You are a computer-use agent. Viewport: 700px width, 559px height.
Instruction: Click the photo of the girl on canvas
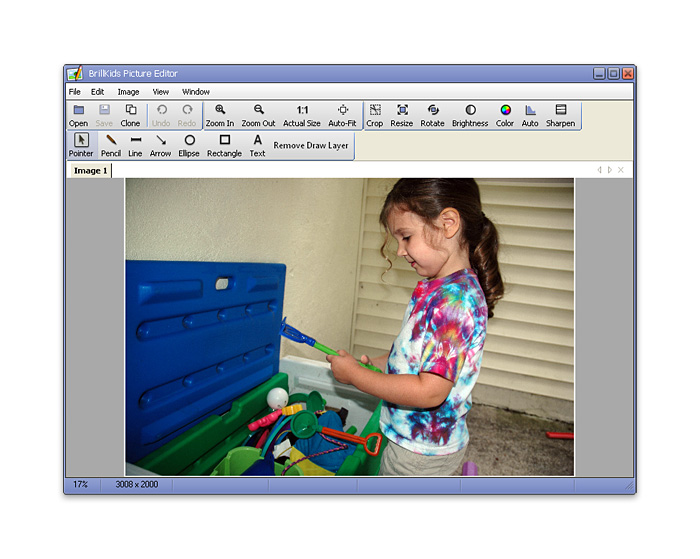click(x=350, y=327)
